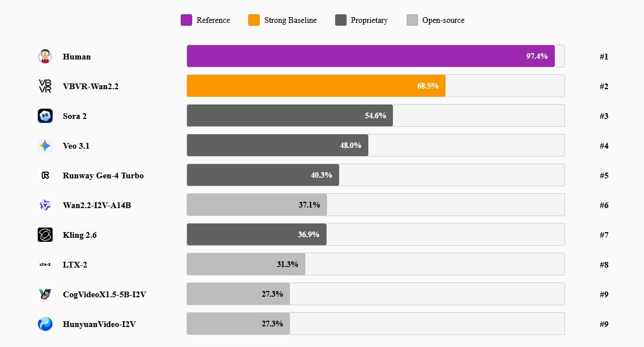Screen dimensions: 644x347
Task: Click the VBVR-Wan2.2 logo icon
Action: coord(45,86)
